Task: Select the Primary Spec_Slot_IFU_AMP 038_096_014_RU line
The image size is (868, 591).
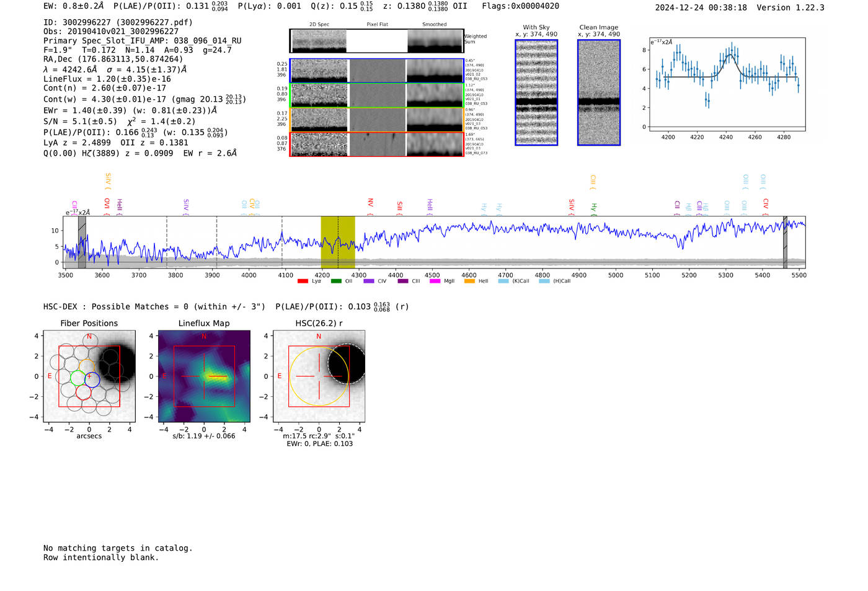Action: [143, 41]
